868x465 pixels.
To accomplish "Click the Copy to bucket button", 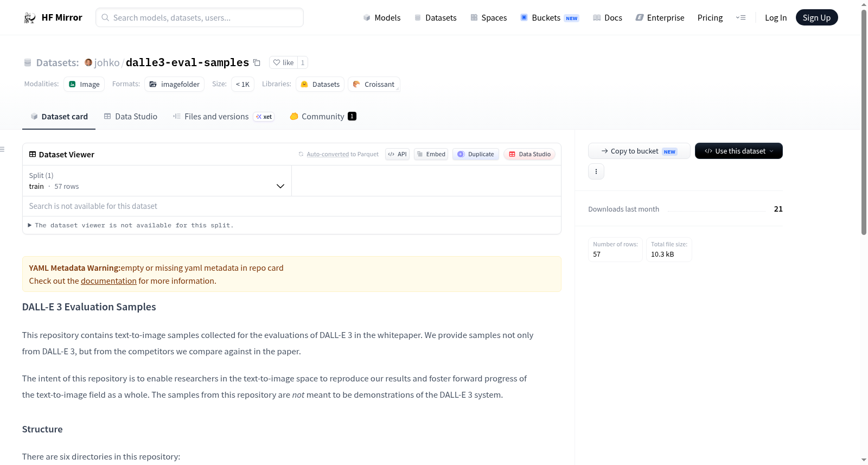I will click(x=639, y=151).
